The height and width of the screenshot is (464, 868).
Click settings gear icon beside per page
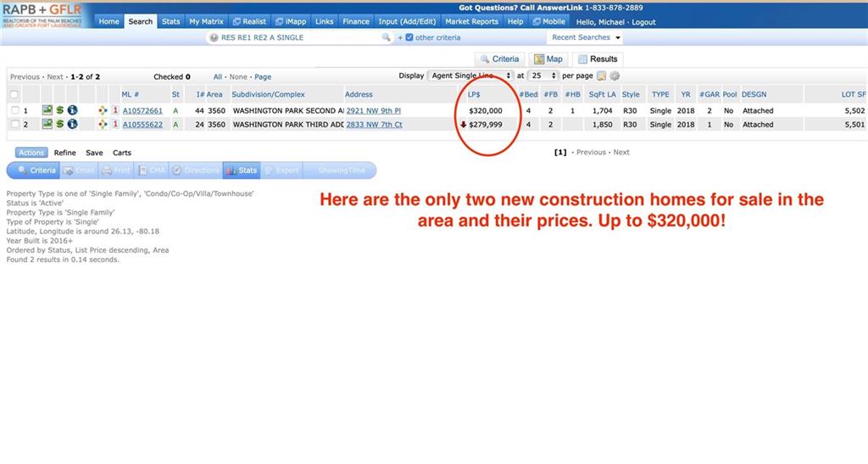pos(615,75)
